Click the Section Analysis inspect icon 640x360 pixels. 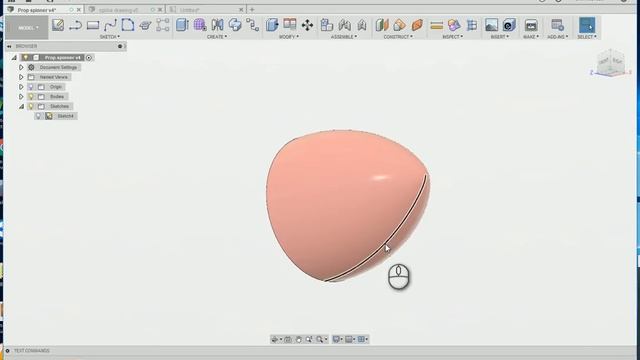pyautogui.click(x=472, y=25)
